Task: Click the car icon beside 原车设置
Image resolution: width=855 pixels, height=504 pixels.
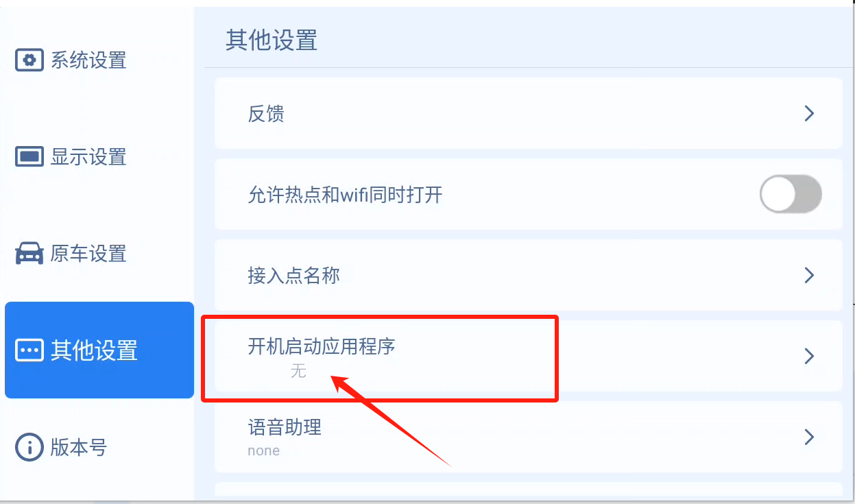Action: 29,254
